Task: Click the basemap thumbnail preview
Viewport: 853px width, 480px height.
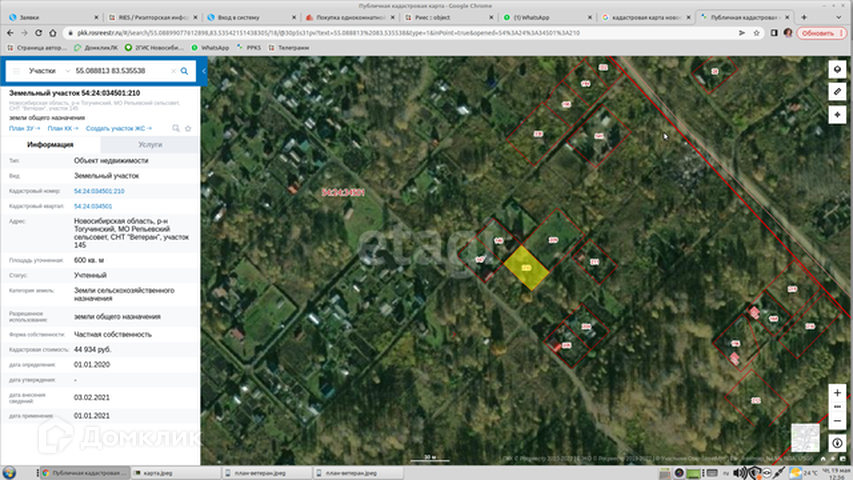Action: coord(805,438)
